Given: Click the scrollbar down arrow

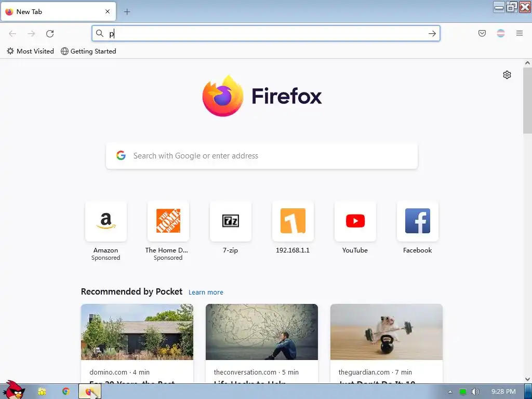Looking at the screenshot, I should [x=527, y=379].
